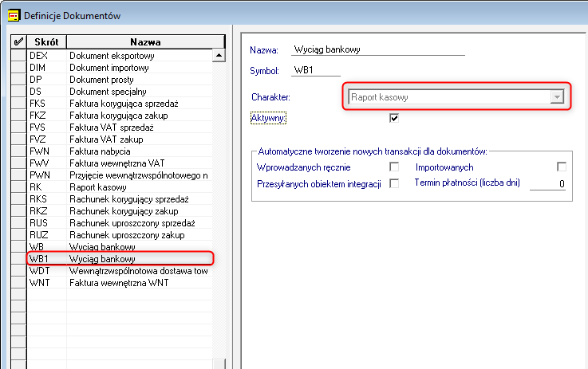Select row FKS Faktura korygująca sprzedaż

point(120,104)
